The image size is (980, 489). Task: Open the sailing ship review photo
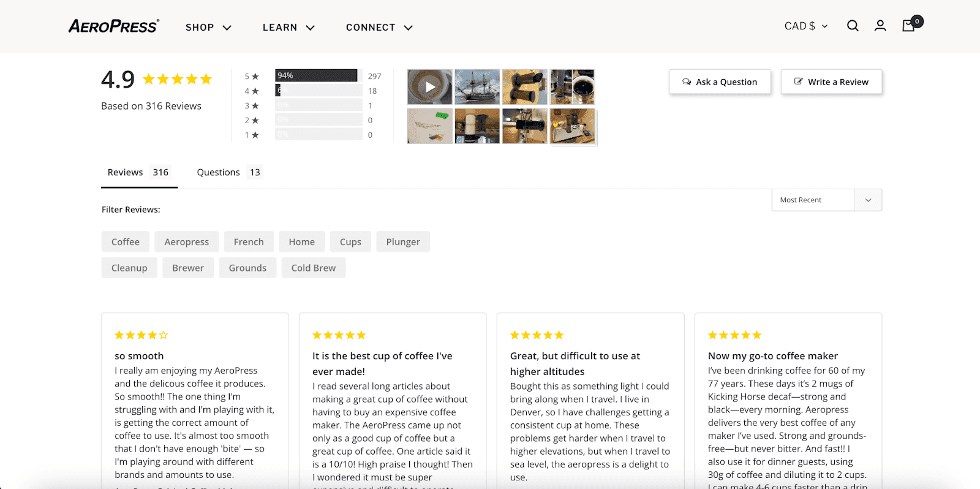pyautogui.click(x=477, y=87)
